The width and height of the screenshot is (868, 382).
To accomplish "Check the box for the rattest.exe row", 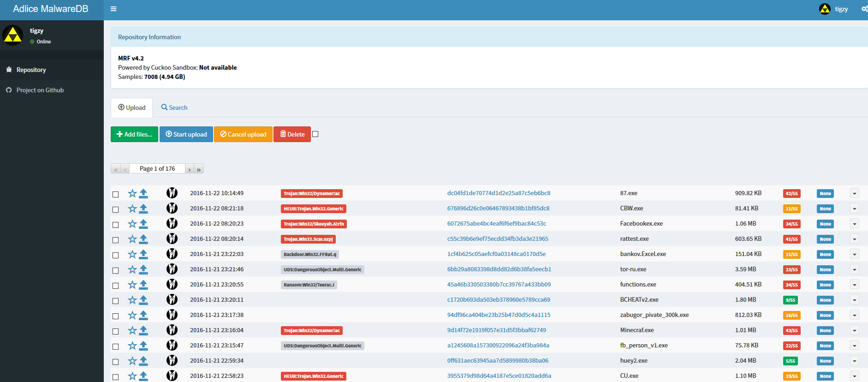I will tap(116, 240).
